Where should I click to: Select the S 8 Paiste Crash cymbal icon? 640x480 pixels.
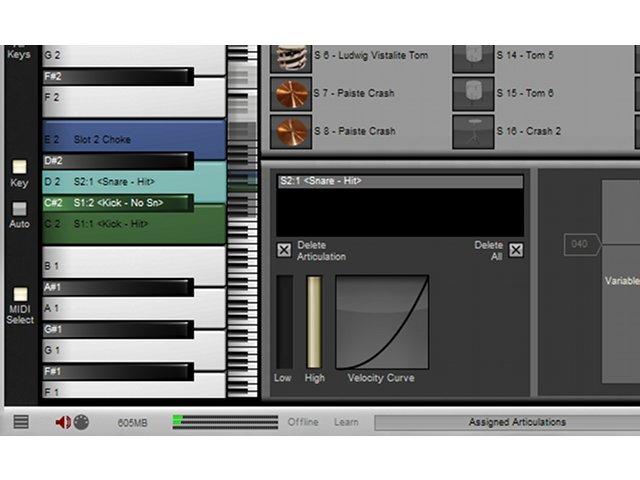pos(291,131)
